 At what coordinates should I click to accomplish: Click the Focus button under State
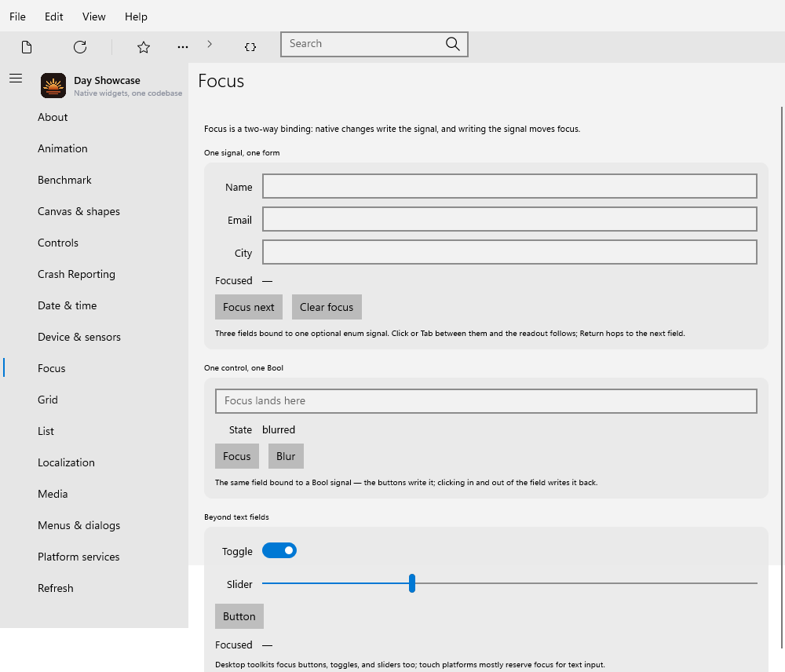pyautogui.click(x=237, y=456)
